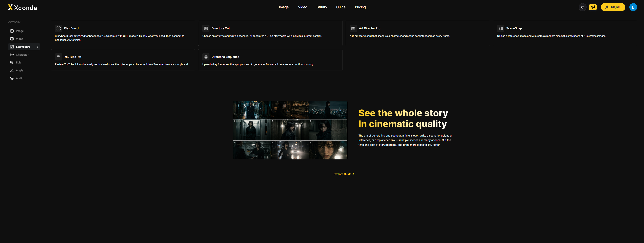
Task: Click the Storyboard category sidebar icon
Action: click(x=12, y=47)
